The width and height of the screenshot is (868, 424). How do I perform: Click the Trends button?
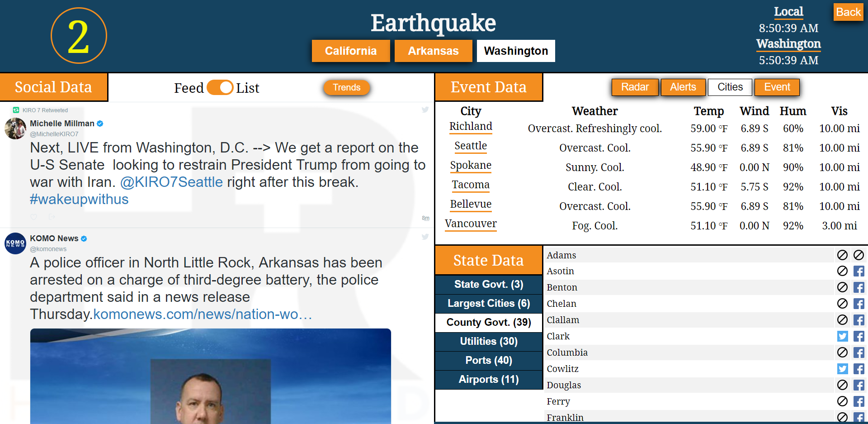coord(346,87)
